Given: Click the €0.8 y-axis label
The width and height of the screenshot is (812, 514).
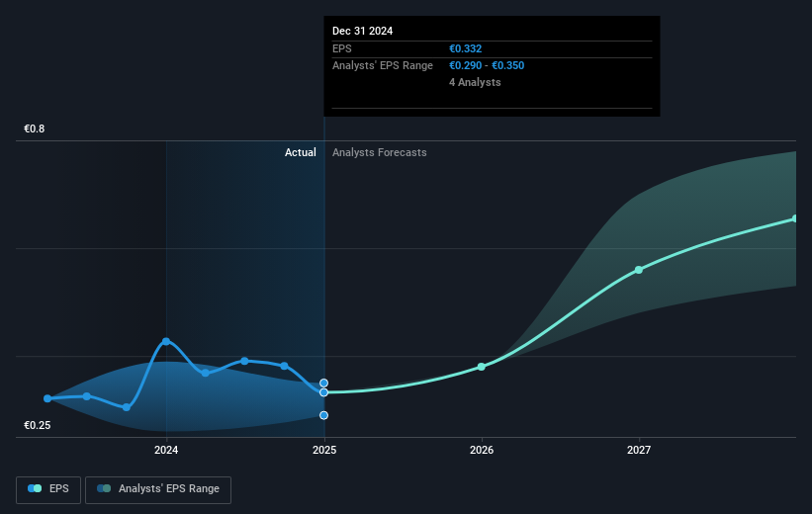Looking at the screenshot, I should click(x=35, y=128).
